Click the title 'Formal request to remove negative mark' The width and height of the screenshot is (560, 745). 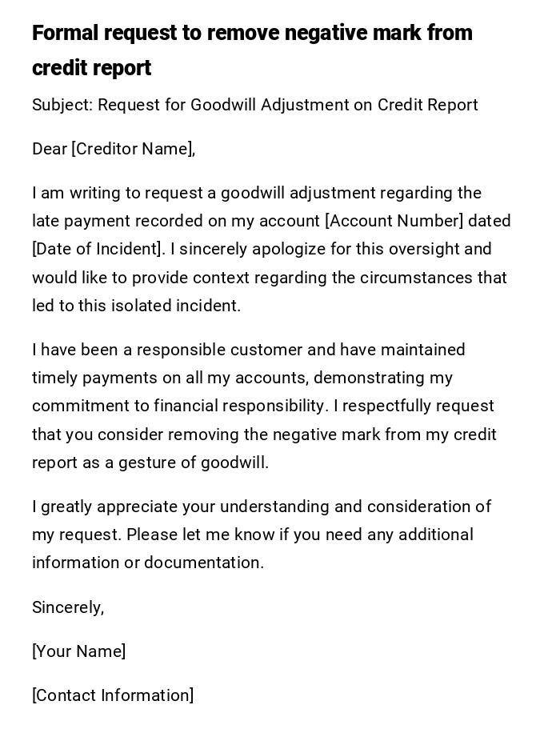pos(252,34)
